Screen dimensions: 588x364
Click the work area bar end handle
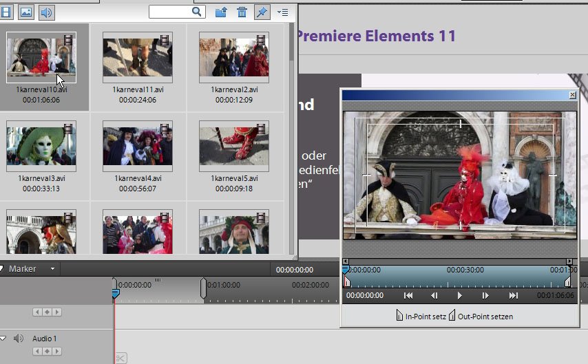tap(203, 288)
